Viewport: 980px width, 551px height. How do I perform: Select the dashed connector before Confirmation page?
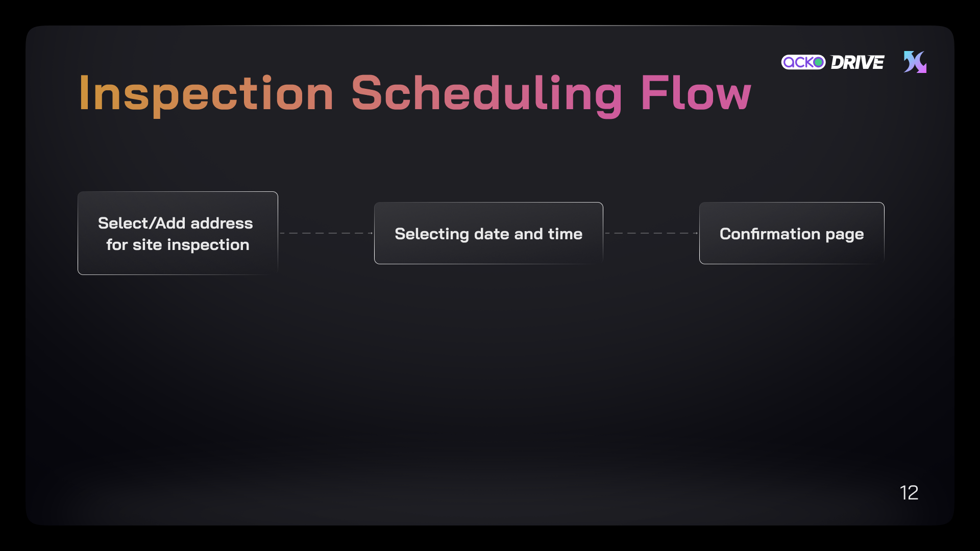[651, 233]
